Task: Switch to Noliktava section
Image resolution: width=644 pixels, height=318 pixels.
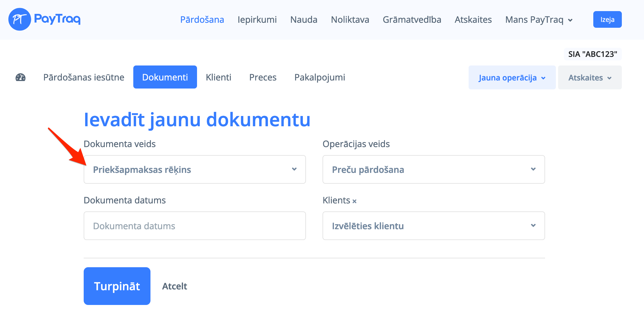Action: coord(350,20)
